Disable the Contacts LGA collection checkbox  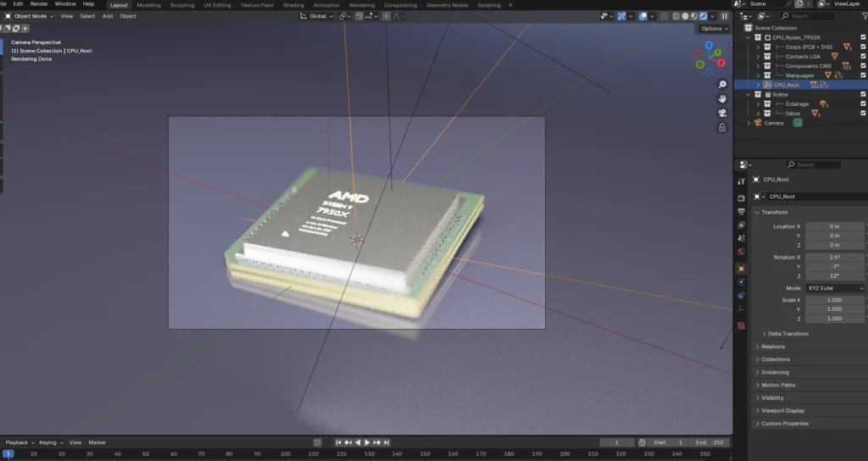click(x=863, y=57)
